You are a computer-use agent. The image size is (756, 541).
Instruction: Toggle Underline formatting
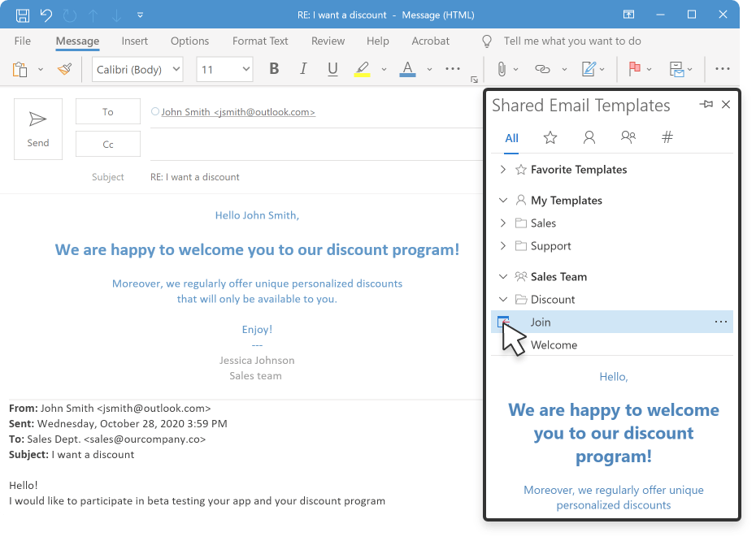click(x=332, y=70)
